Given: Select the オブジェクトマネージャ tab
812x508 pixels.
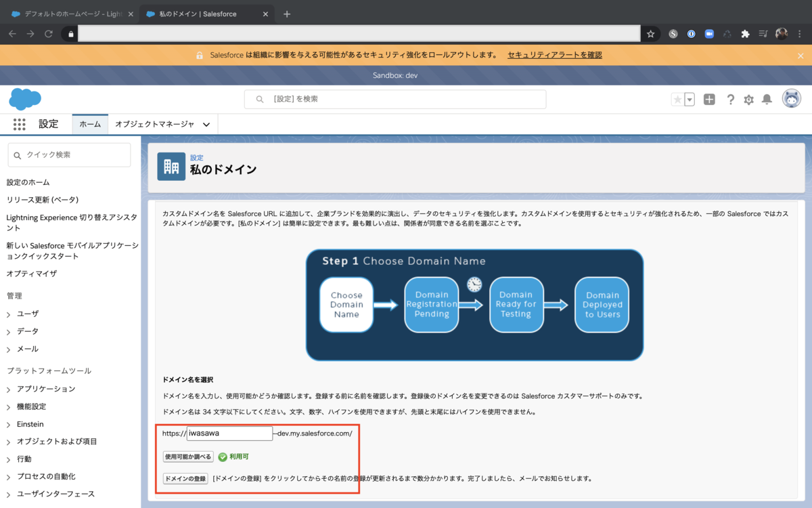Looking at the screenshot, I should 154,125.
